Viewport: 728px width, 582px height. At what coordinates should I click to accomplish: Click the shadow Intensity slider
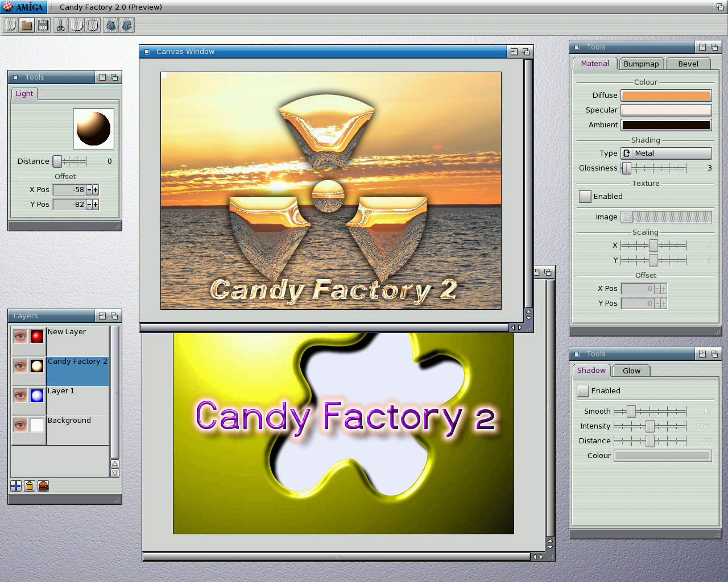tap(650, 426)
